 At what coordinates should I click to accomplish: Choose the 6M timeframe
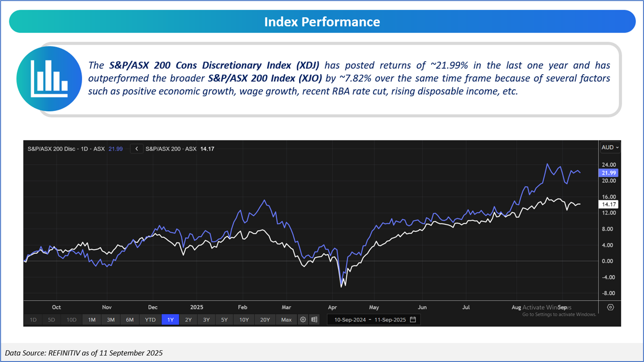[130, 320]
